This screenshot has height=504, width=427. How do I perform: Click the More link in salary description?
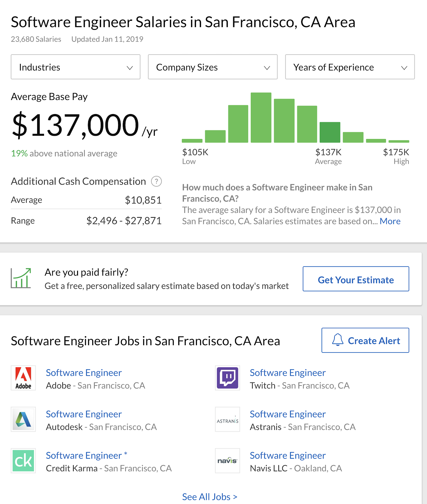(x=390, y=221)
